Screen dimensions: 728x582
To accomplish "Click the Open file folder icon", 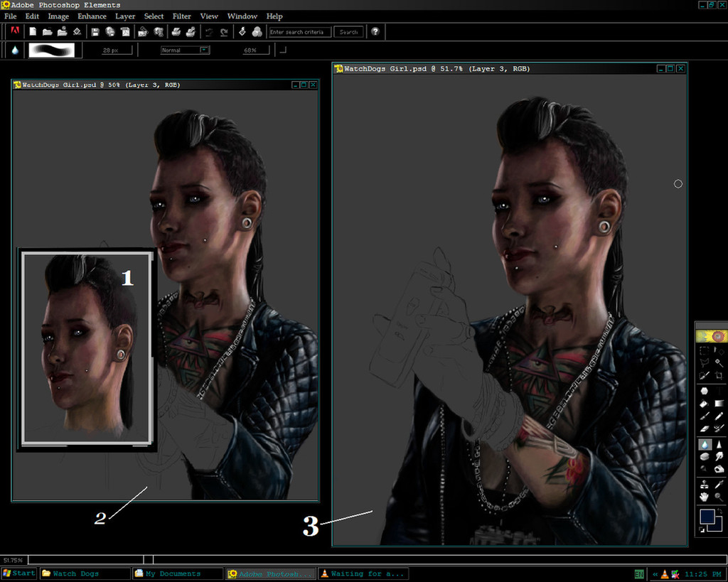I will (47, 31).
